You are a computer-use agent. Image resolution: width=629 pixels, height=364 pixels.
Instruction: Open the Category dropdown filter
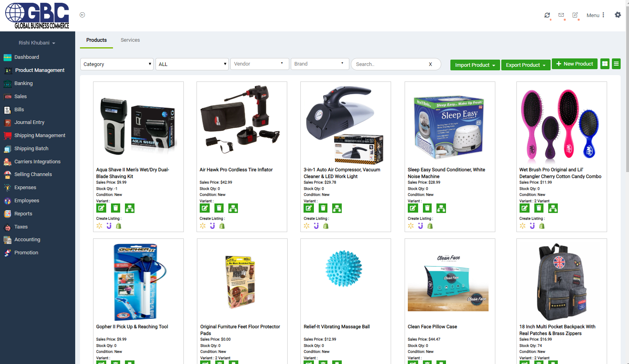pyautogui.click(x=117, y=64)
